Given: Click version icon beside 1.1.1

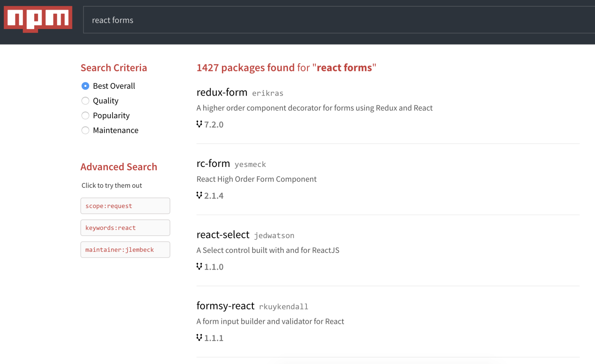Looking at the screenshot, I should tap(199, 338).
